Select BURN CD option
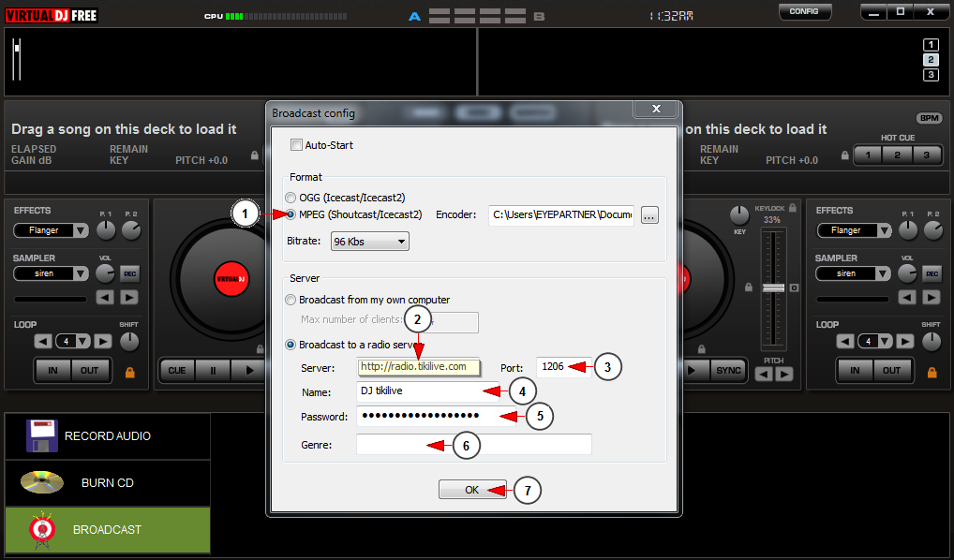The width and height of the screenshot is (954, 560). pyautogui.click(x=108, y=483)
